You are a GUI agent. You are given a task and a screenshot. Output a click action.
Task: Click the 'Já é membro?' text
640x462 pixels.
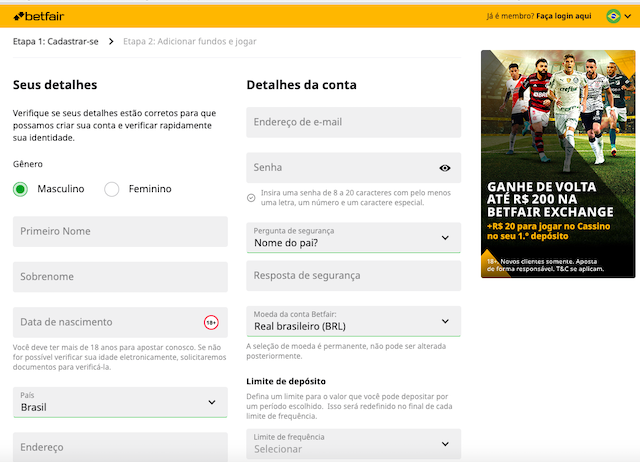510,16
